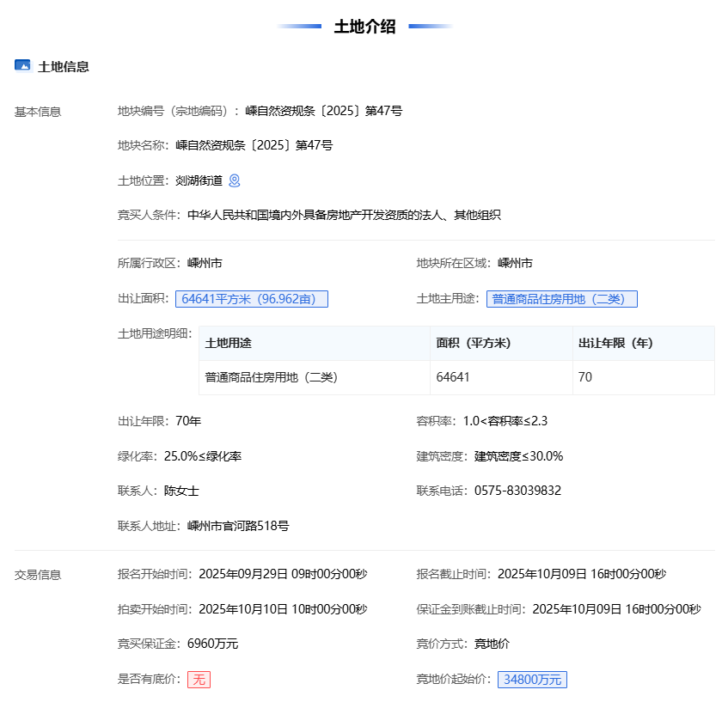
Task: Click the 容积率 value 1.0<容积率≤2.3
Action: click(505, 421)
